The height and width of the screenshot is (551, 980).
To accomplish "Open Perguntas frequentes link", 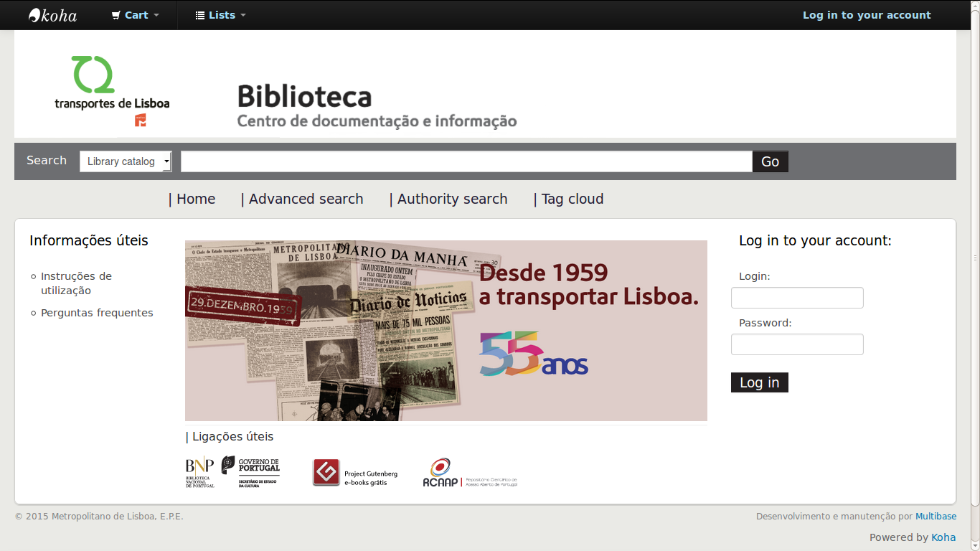I will pyautogui.click(x=97, y=313).
